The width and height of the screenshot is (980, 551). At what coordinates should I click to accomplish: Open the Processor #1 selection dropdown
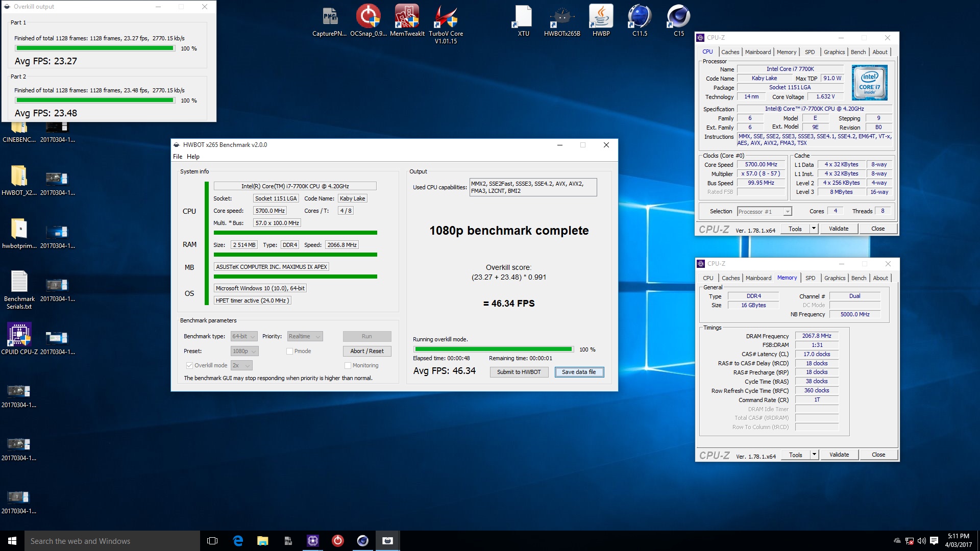click(764, 211)
